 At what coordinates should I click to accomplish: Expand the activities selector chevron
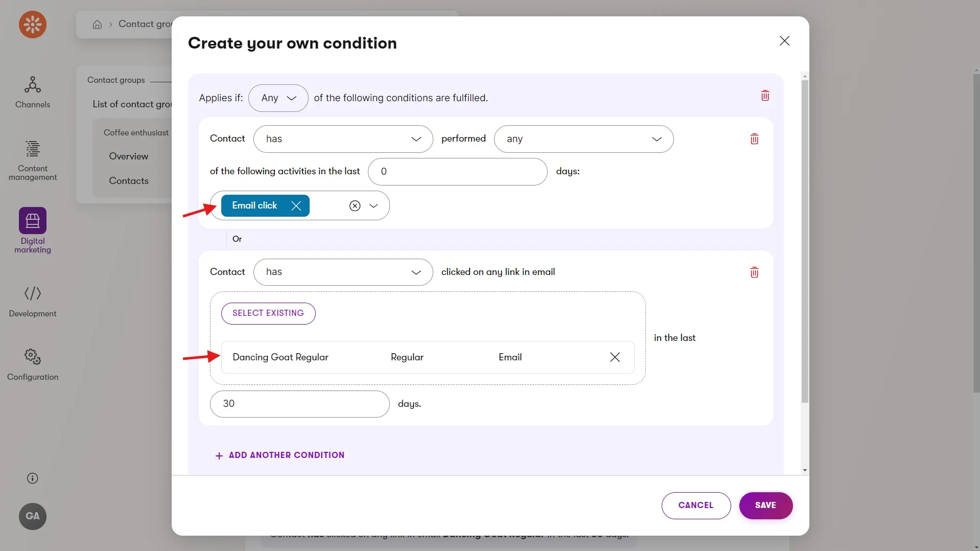(x=374, y=205)
